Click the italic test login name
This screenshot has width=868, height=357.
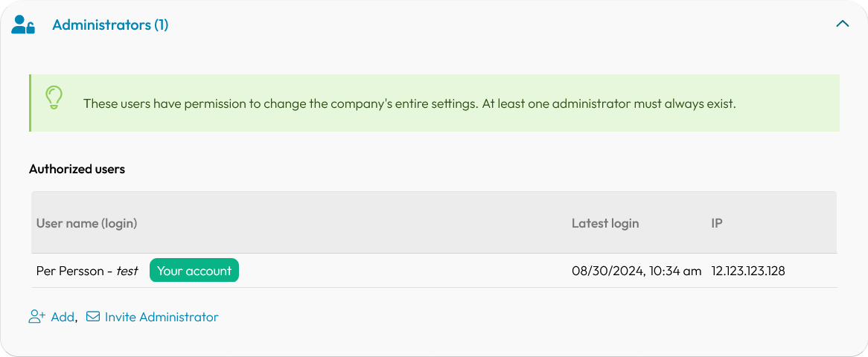pos(127,271)
